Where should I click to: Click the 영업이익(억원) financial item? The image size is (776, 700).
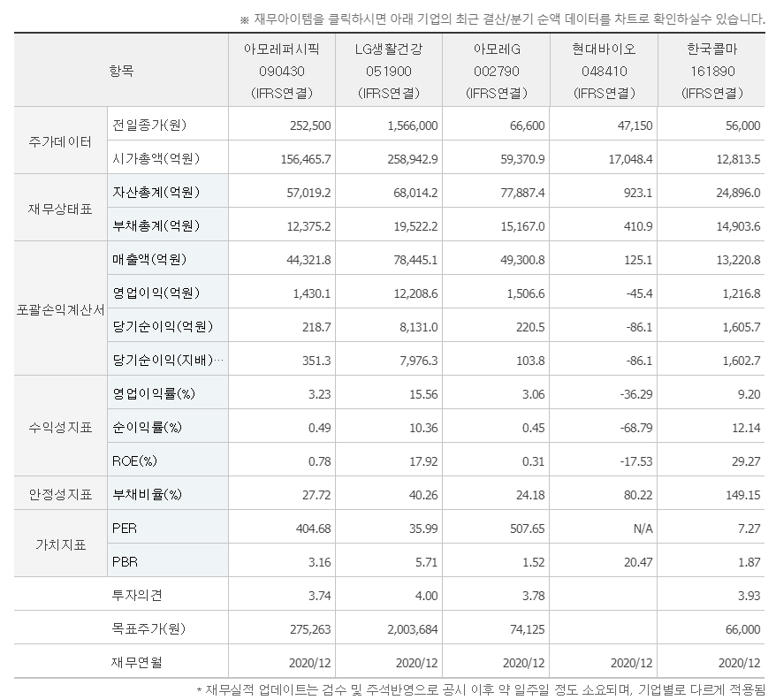click(156, 293)
